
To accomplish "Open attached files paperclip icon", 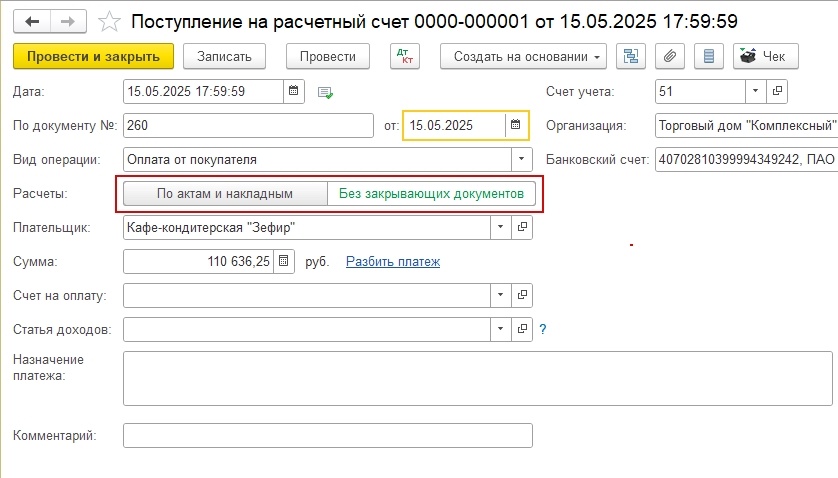I will [x=670, y=56].
